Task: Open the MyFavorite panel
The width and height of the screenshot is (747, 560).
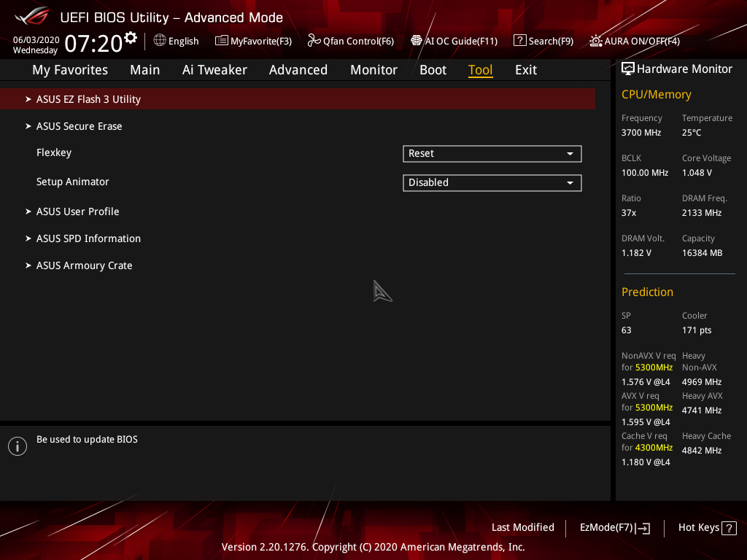Action: 253,41
